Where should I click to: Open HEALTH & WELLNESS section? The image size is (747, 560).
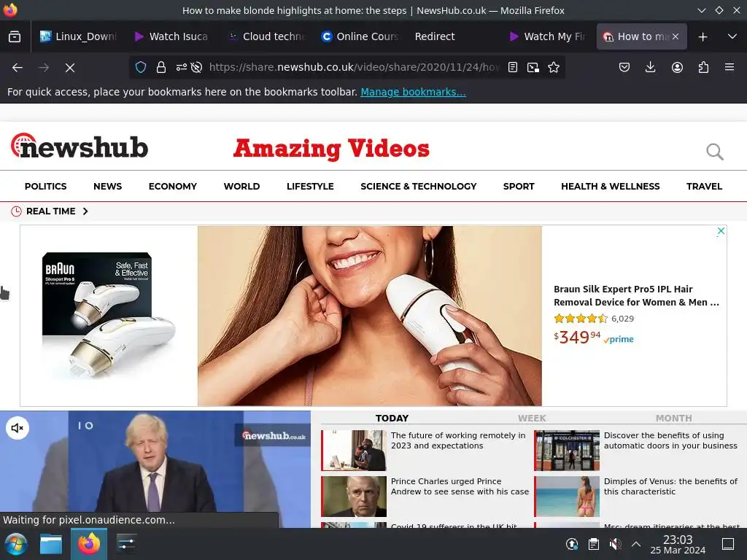611,186
